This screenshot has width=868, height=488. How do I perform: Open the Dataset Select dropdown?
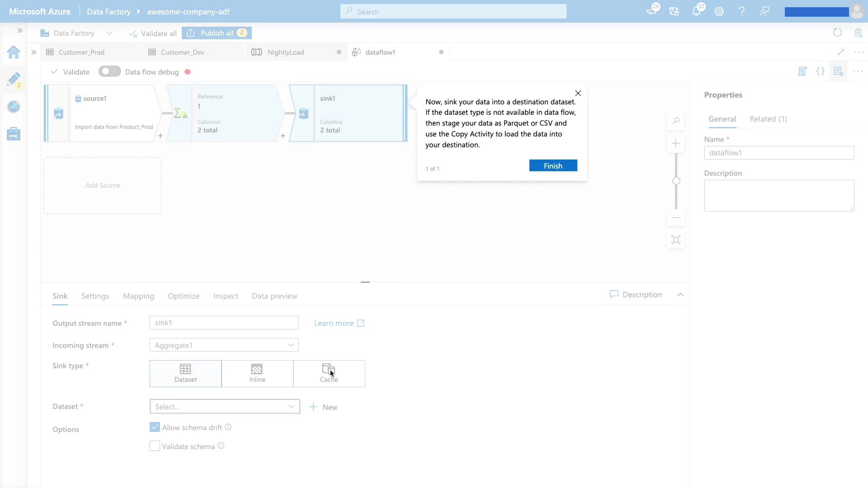(225, 407)
